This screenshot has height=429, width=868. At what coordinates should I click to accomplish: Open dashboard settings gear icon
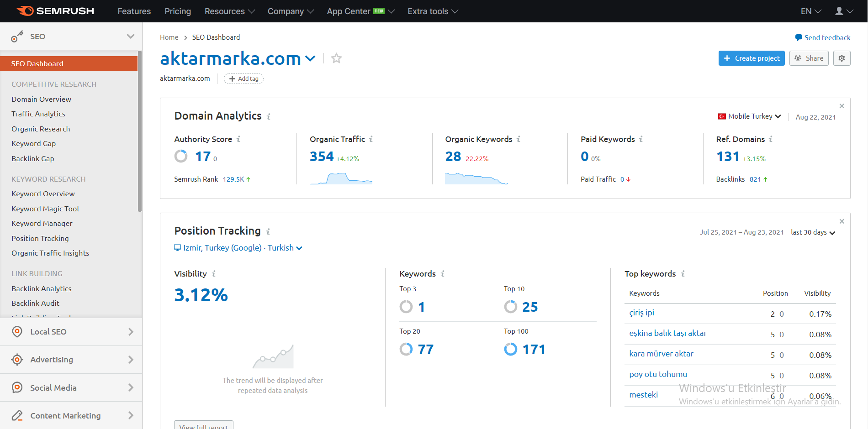click(842, 58)
